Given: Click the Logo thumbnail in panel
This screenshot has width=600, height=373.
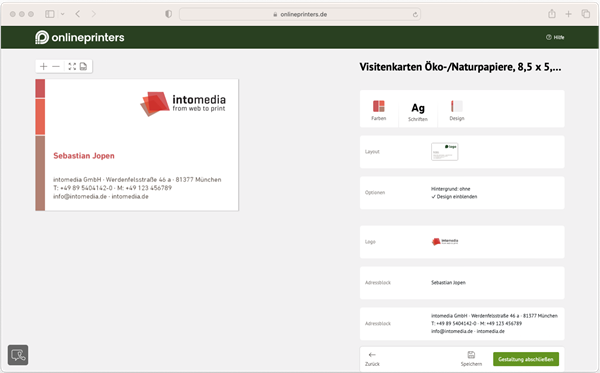Looking at the screenshot, I should click(x=445, y=241).
